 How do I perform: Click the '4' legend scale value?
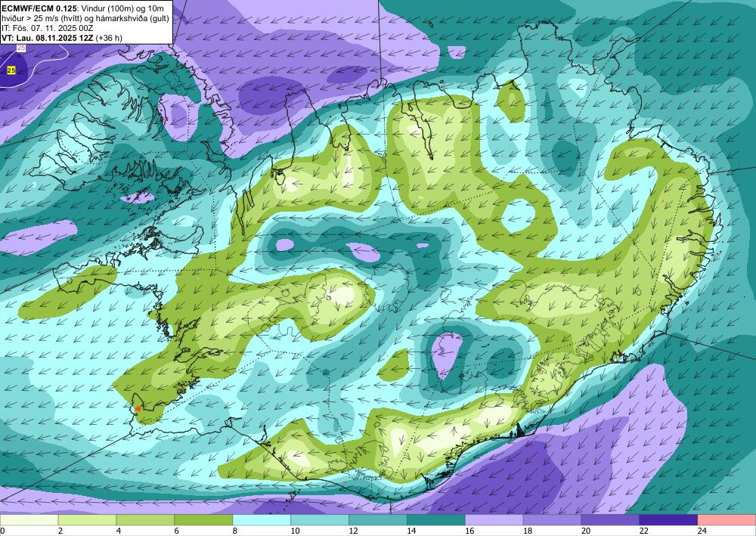click(x=119, y=531)
